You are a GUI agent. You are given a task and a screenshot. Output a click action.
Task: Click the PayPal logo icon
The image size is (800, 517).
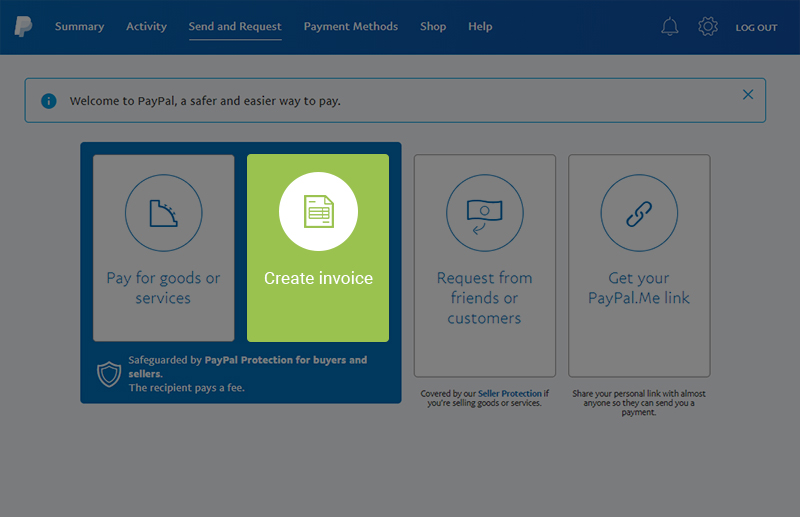click(x=23, y=27)
